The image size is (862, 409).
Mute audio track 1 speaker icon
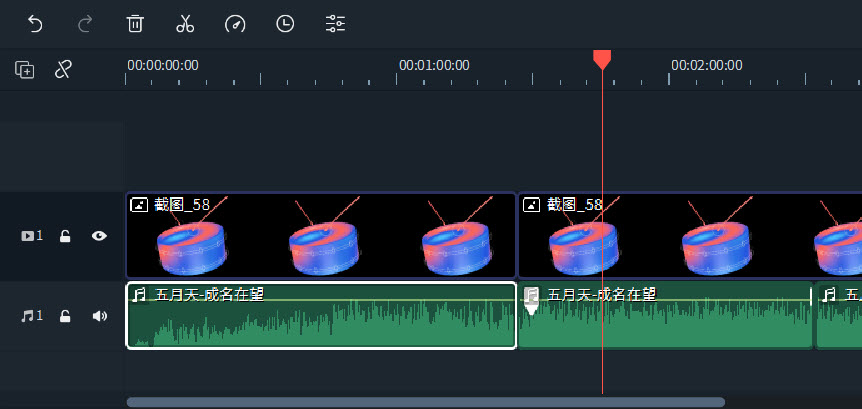[x=100, y=316]
